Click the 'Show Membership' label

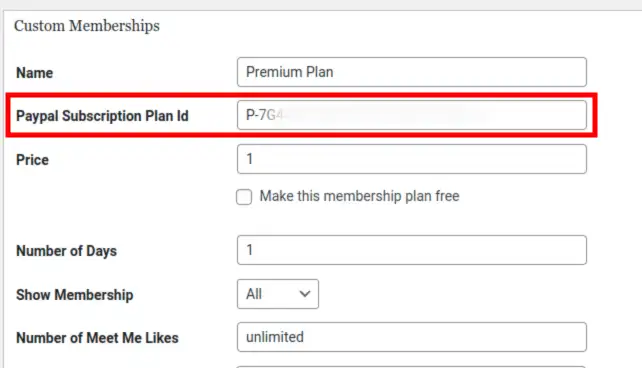(75, 295)
